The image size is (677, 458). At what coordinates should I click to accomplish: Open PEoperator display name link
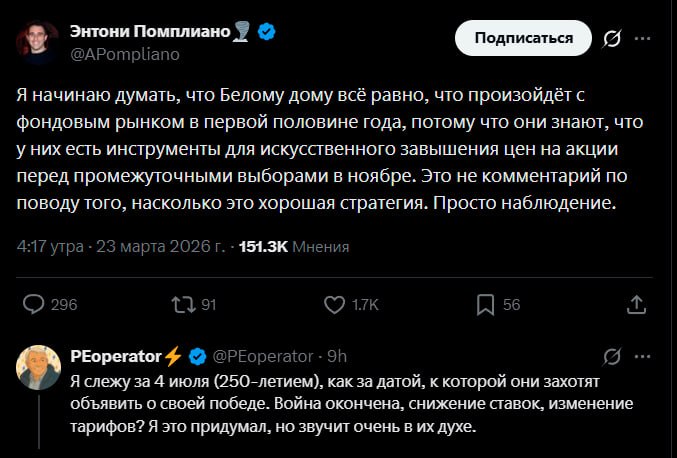116,356
